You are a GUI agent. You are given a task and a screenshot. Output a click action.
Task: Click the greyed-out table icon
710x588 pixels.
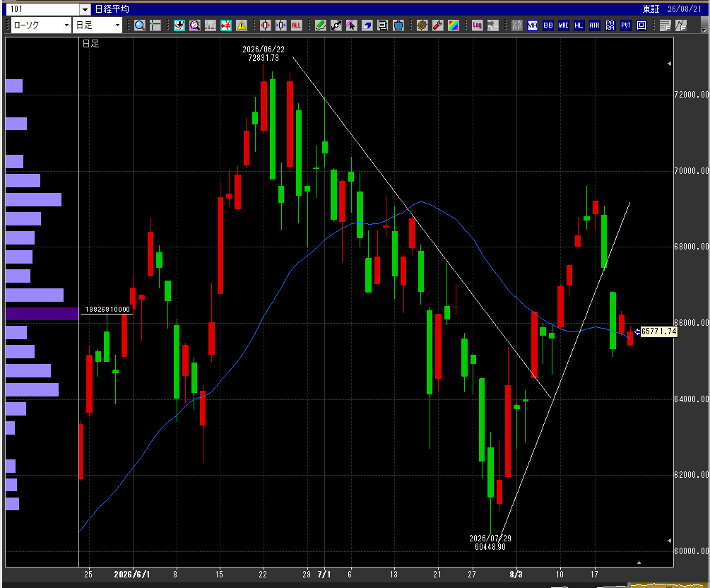click(x=210, y=25)
